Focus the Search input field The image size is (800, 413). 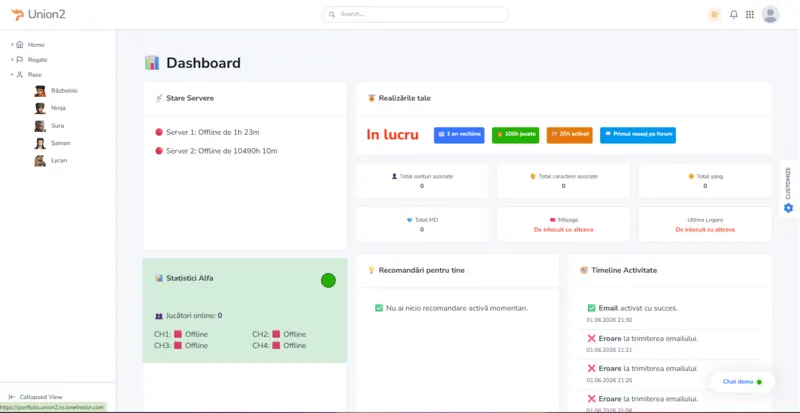[x=415, y=14]
